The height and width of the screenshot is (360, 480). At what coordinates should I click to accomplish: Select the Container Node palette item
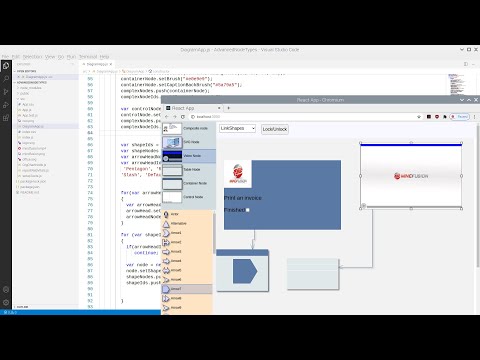pyautogui.click(x=189, y=183)
